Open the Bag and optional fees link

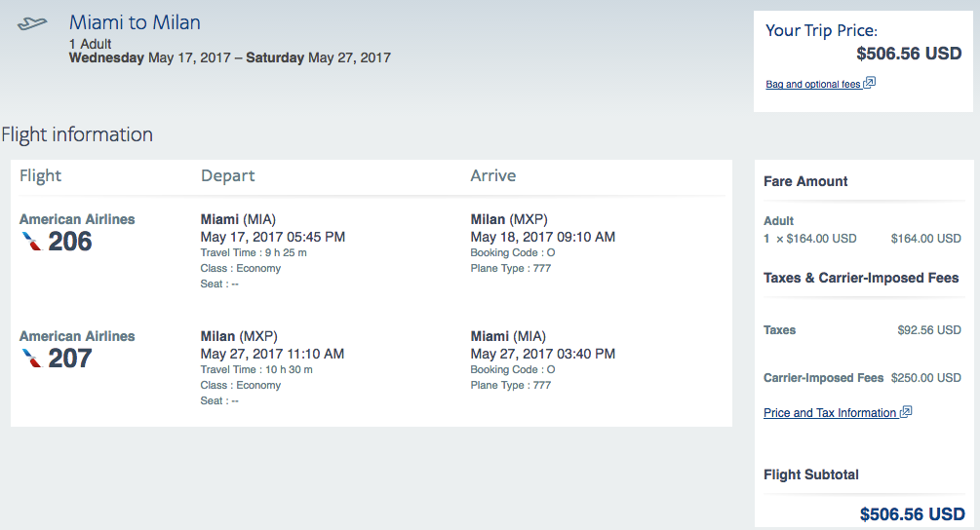click(813, 85)
